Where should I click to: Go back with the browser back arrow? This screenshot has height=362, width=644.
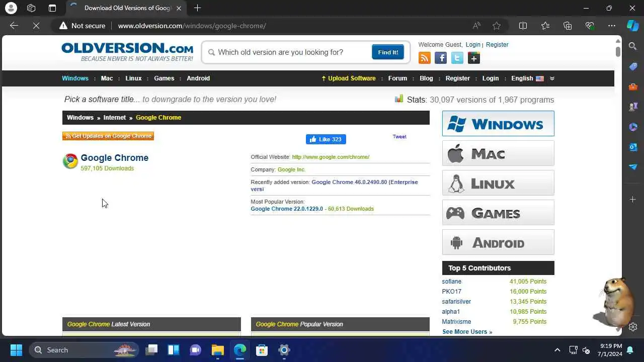(x=14, y=26)
